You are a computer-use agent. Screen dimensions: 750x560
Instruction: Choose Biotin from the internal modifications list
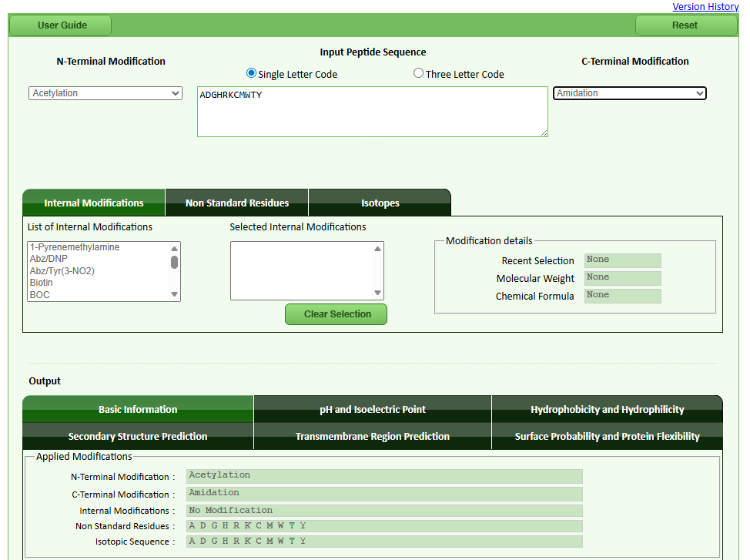point(42,283)
